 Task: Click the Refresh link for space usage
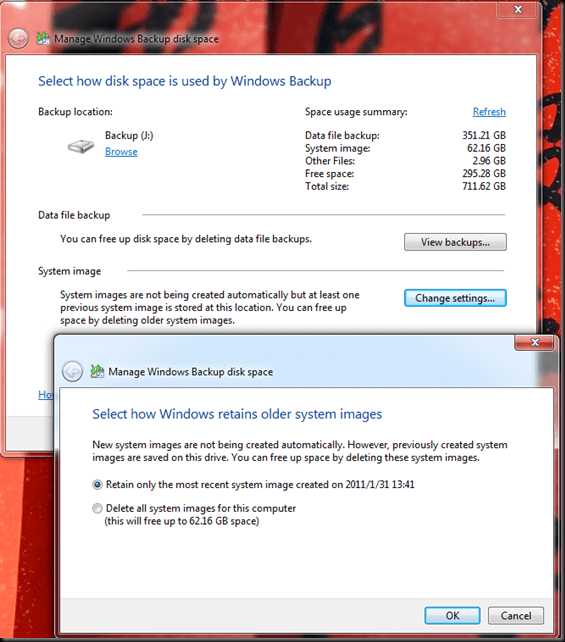pos(489,112)
